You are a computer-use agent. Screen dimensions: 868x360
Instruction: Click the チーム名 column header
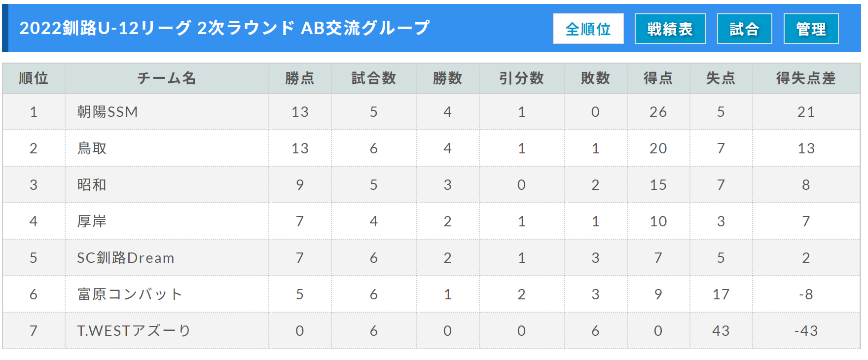click(x=167, y=78)
